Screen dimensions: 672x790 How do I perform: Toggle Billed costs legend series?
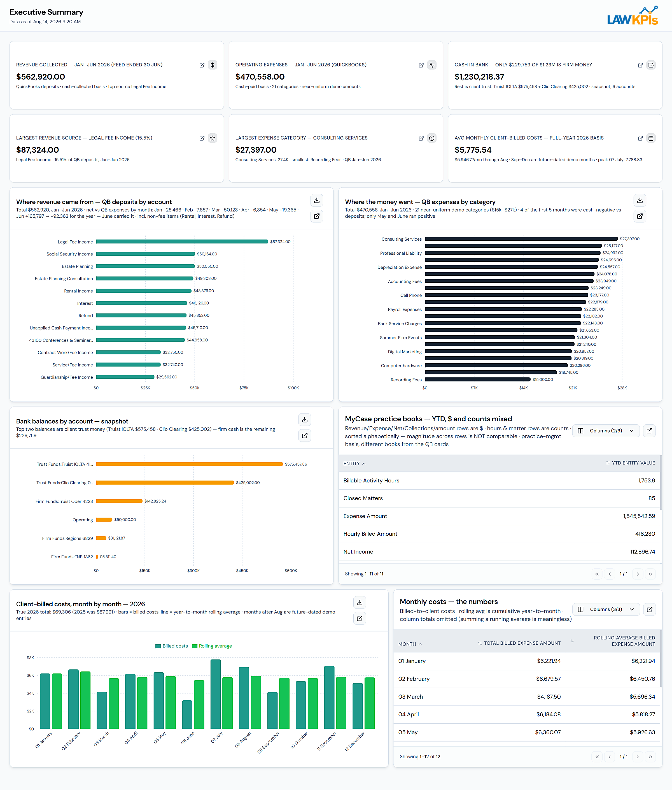point(172,646)
